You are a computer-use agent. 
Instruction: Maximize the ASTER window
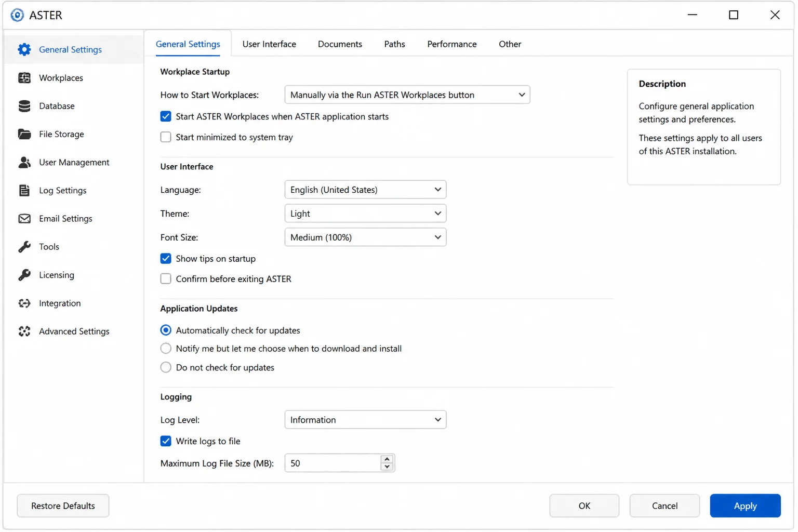click(x=734, y=15)
